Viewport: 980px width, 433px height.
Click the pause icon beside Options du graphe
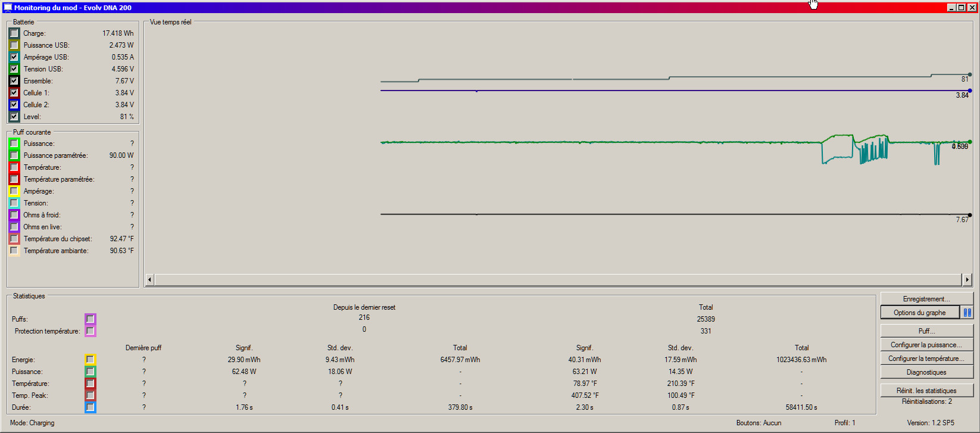(967, 313)
